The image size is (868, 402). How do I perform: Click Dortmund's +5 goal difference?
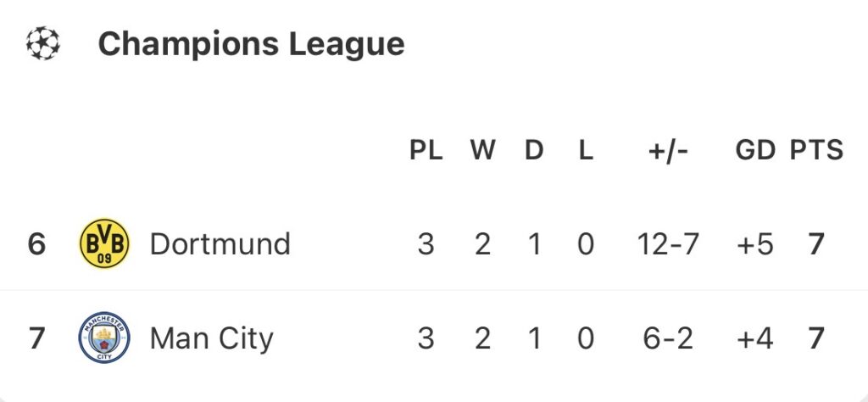point(755,244)
